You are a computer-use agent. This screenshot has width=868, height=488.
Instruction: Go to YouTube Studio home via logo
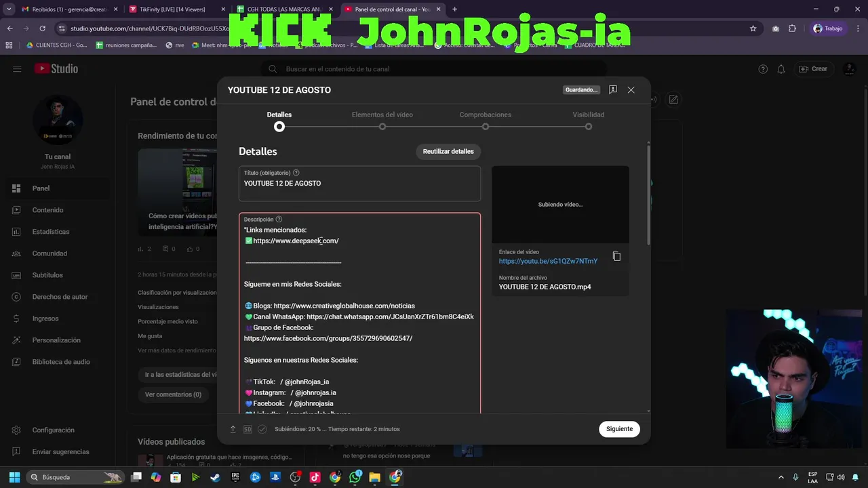pos(56,68)
